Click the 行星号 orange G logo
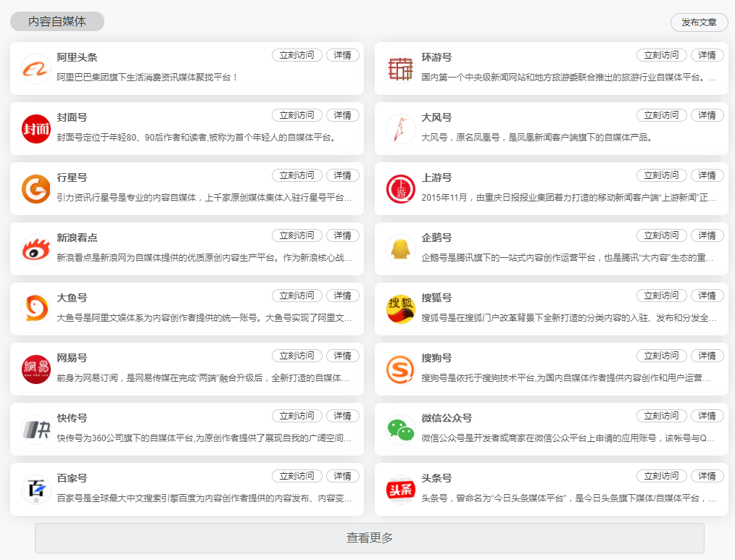Screen dimensions: 735x560 point(36,189)
